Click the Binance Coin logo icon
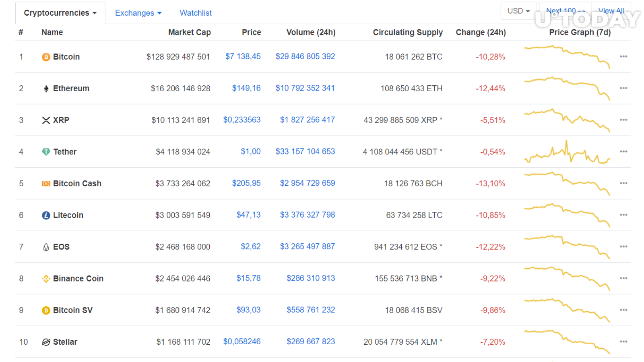Screen dimensions: 644x362 46,279
